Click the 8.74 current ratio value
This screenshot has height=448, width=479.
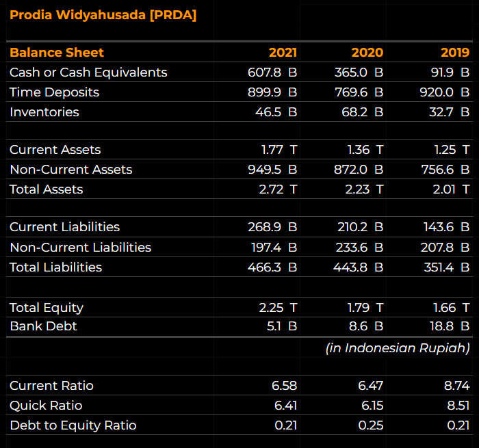click(x=456, y=386)
